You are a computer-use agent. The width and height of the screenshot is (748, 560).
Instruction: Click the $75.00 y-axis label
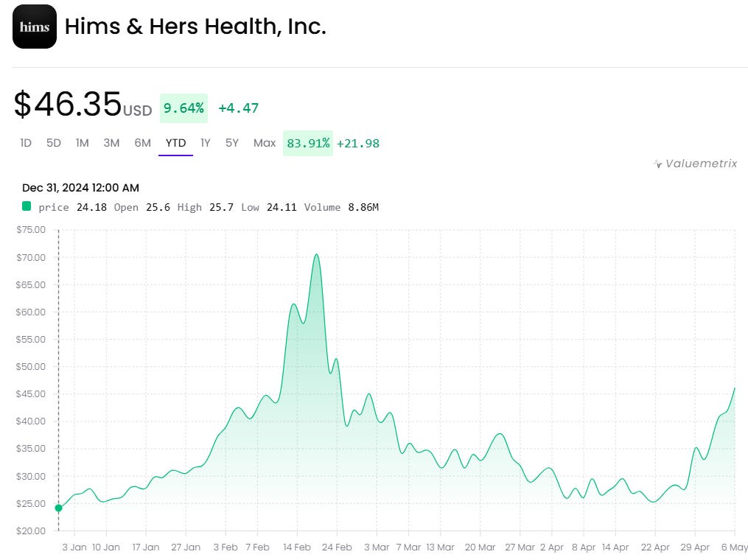(x=31, y=230)
